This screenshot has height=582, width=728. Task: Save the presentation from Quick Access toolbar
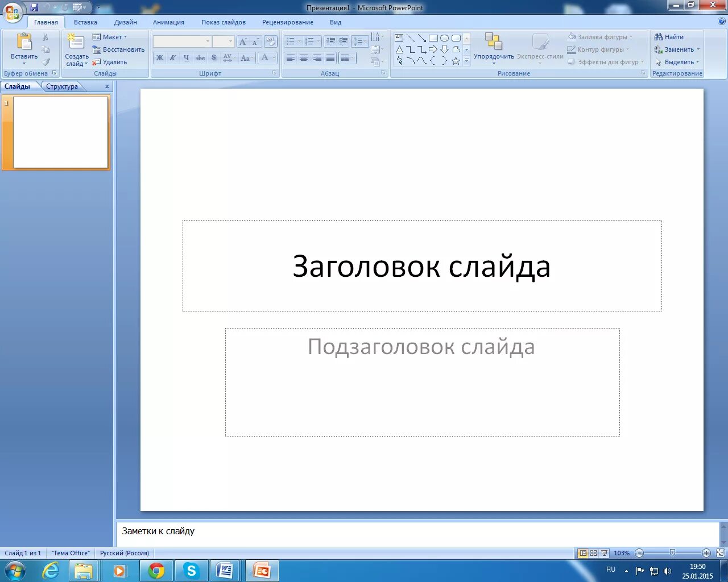(x=34, y=7)
